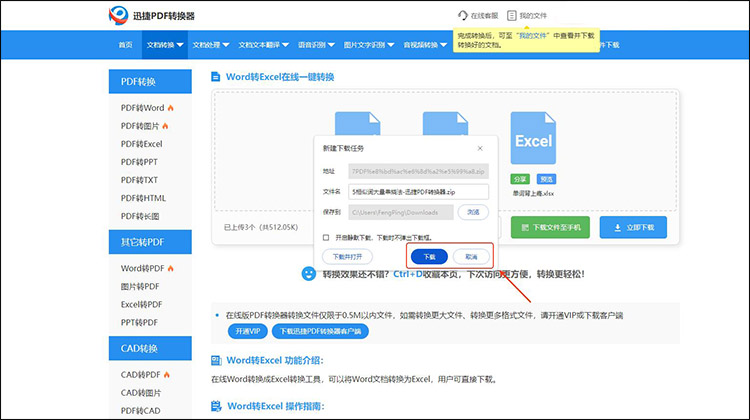The height and width of the screenshot is (420, 750).
Task: Open 我的文件 document icon
Action: 512,15
